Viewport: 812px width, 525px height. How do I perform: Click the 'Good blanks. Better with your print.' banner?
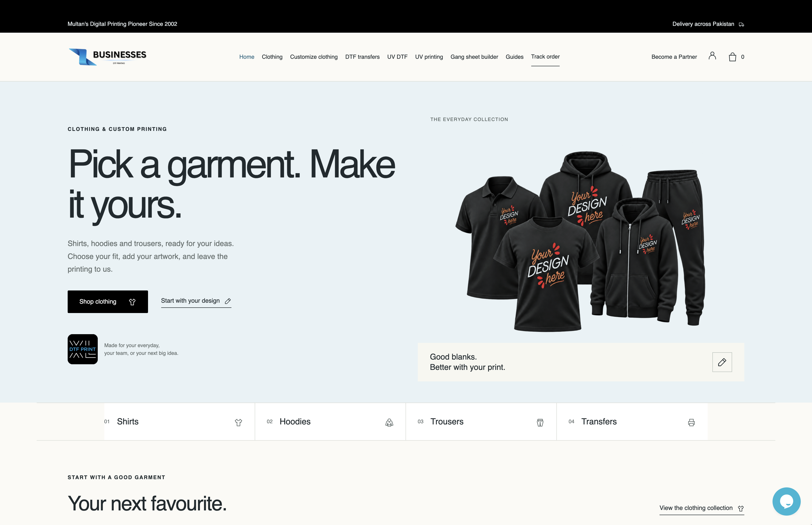[x=581, y=362]
